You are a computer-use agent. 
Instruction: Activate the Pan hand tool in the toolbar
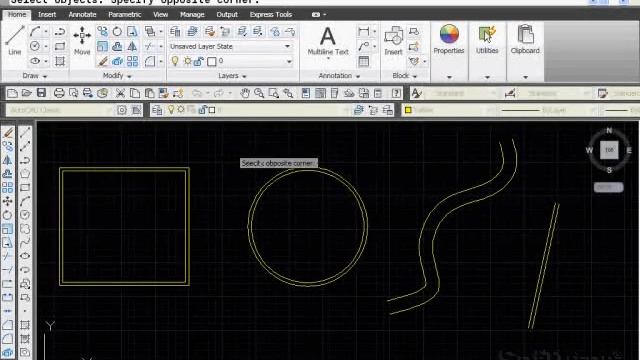tap(244, 93)
